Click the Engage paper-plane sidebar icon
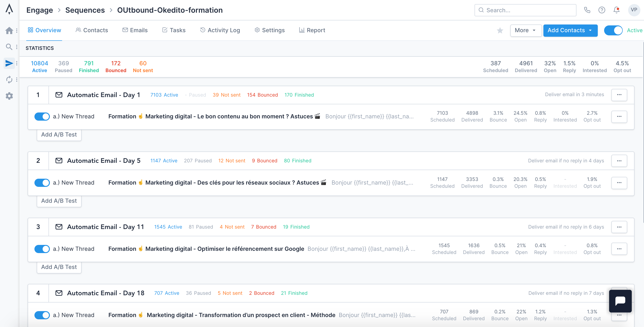The height and width of the screenshot is (327, 644). click(9, 63)
